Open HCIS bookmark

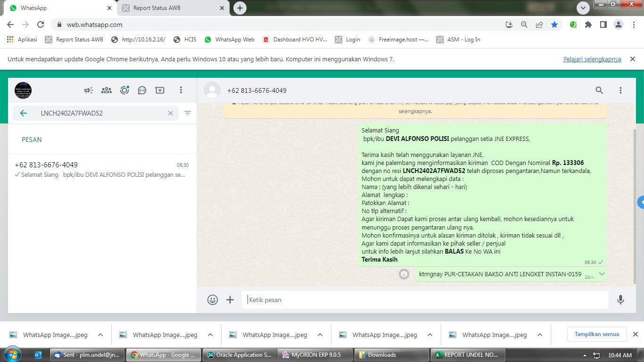point(185,40)
